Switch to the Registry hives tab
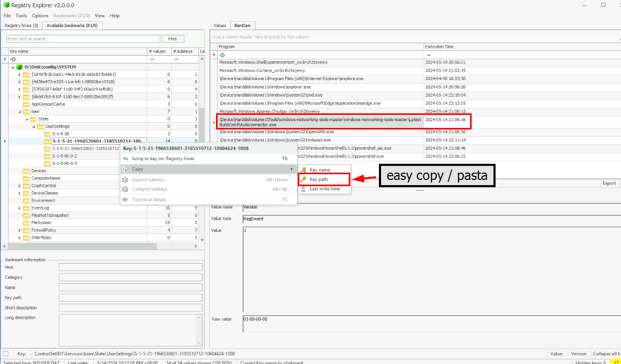The height and width of the screenshot is (364, 621). click(x=21, y=25)
